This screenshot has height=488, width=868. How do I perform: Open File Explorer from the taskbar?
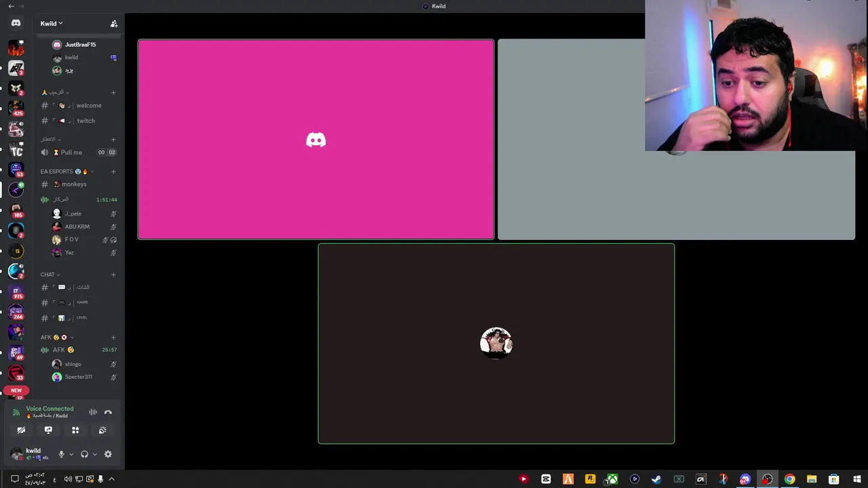812,479
